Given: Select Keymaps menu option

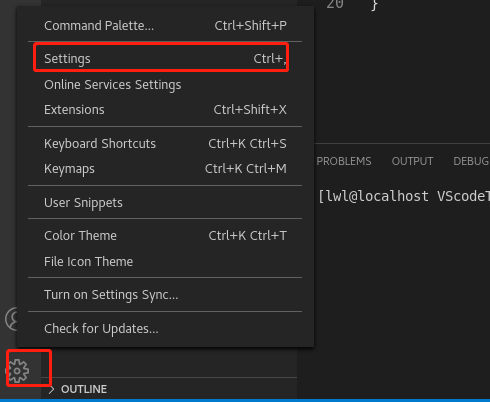Looking at the screenshot, I should [165, 169].
